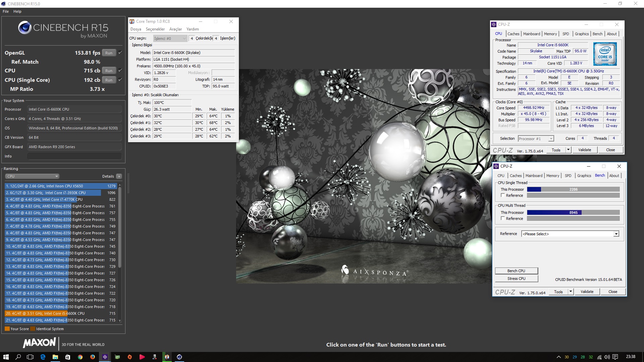Open taskbar Search magnifier
Image resolution: width=644 pixels, height=362 pixels.
click(x=18, y=357)
